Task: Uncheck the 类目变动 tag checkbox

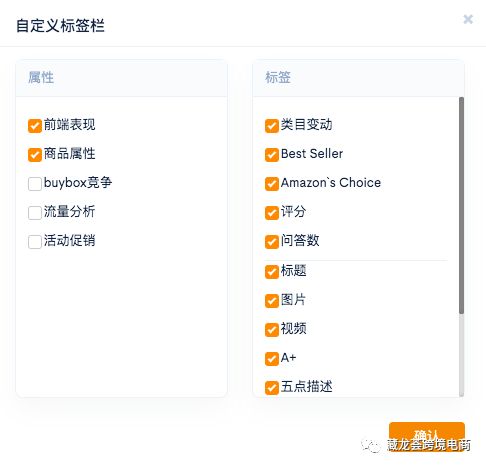Action: [x=272, y=126]
